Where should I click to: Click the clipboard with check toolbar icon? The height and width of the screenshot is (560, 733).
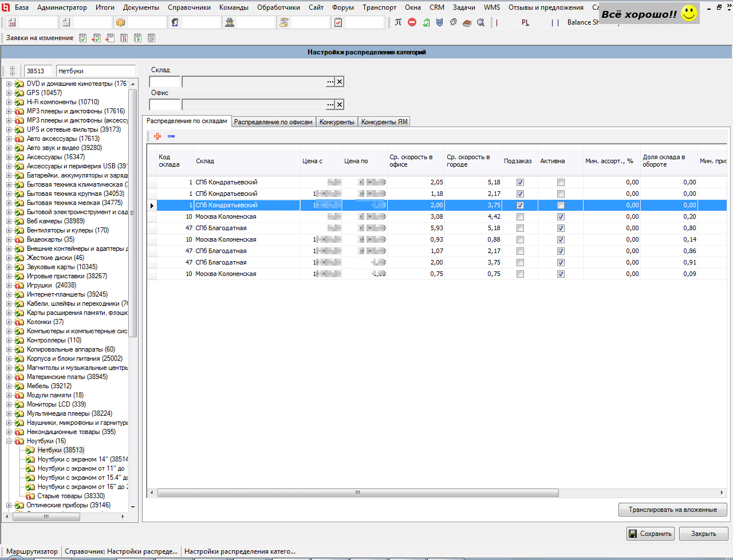point(338,22)
